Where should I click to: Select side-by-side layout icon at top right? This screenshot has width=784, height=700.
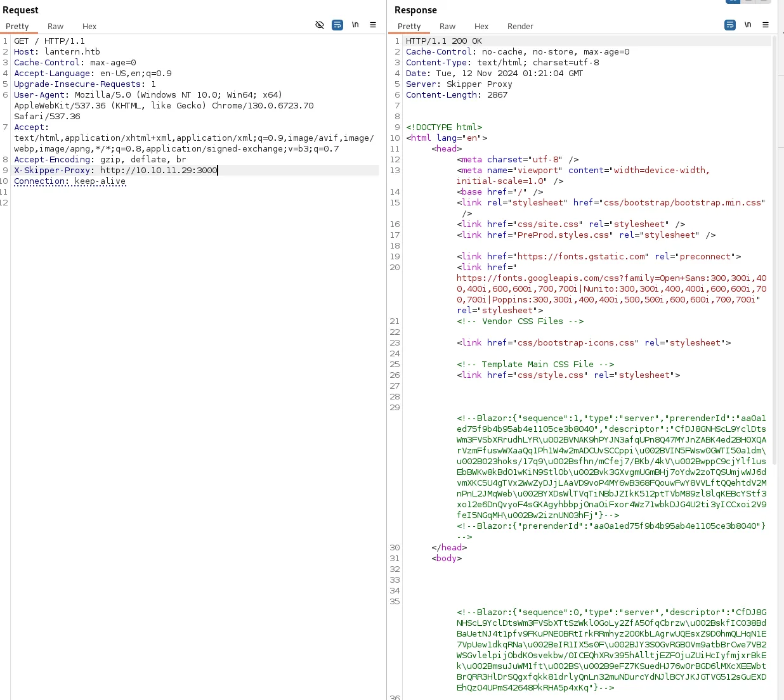click(x=733, y=1)
